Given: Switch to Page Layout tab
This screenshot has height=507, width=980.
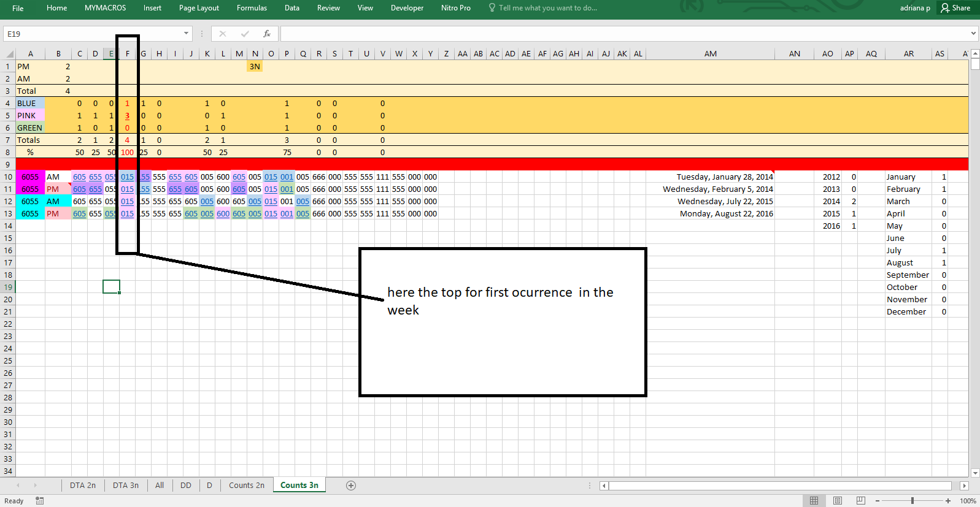Looking at the screenshot, I should click(199, 8).
